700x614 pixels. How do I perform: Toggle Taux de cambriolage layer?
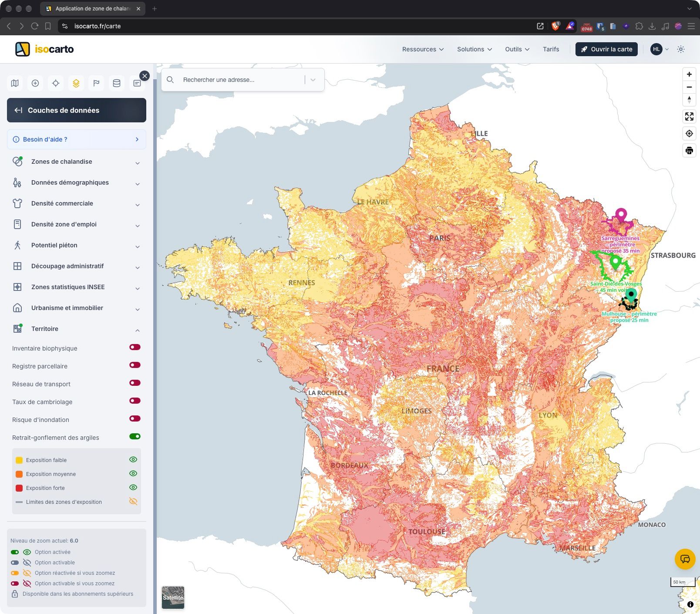point(135,401)
